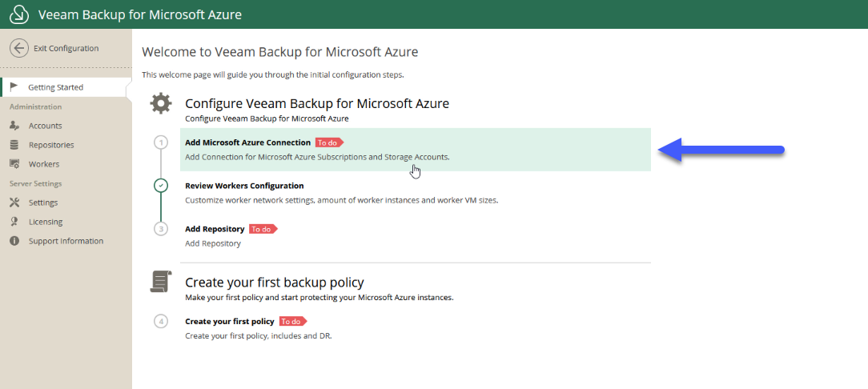Click the Support Information info icon
This screenshot has height=389, width=868.
14,241
